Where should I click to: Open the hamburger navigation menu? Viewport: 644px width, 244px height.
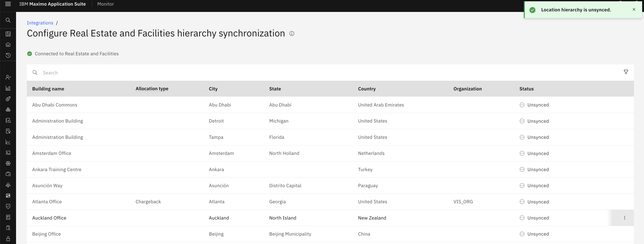coord(8,4)
